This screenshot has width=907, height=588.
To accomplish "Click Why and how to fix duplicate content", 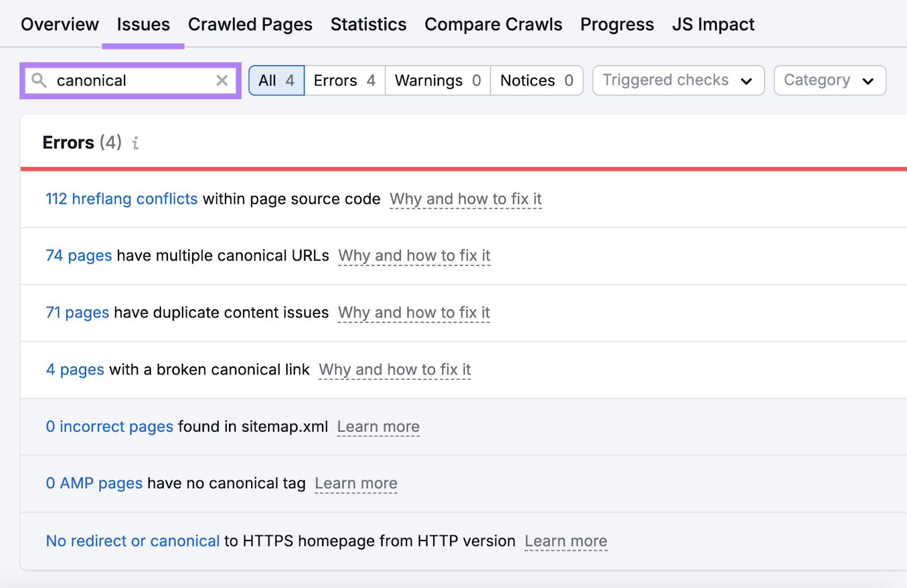I will tap(414, 313).
